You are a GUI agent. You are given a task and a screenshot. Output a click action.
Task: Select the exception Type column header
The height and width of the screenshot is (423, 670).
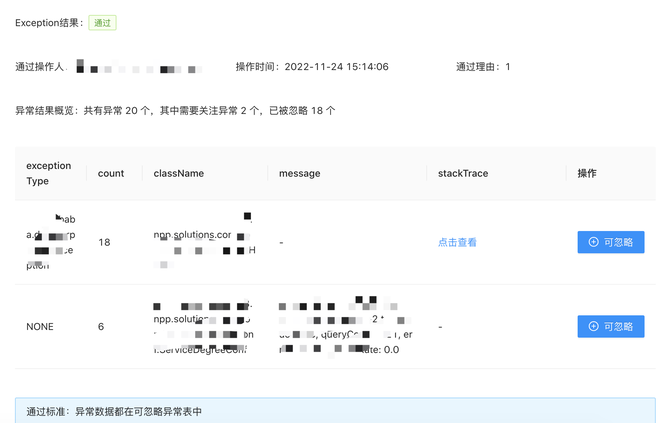[x=49, y=173]
